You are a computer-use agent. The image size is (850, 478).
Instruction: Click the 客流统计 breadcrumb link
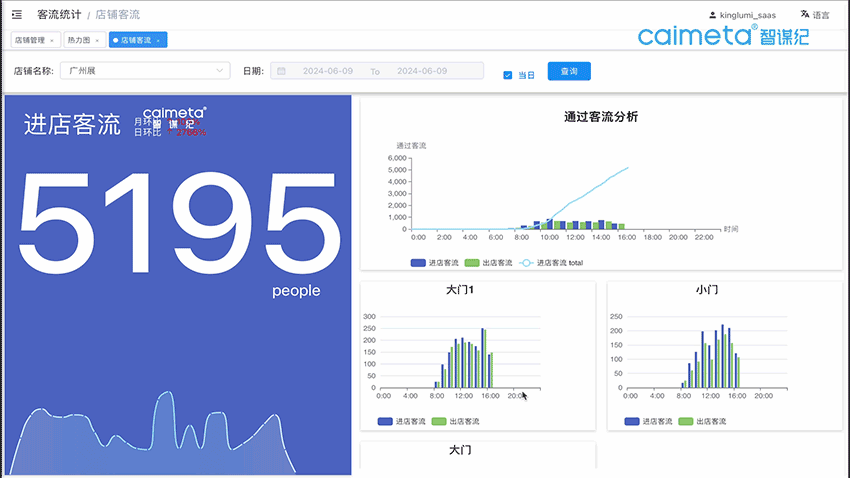point(59,15)
